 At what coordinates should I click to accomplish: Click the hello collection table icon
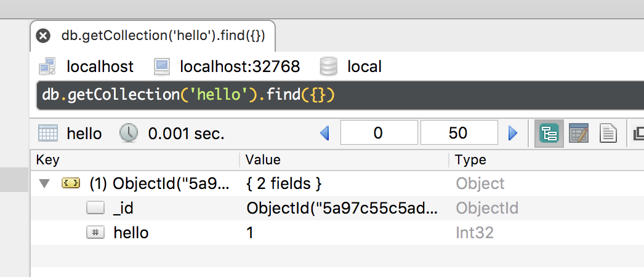tap(48, 133)
